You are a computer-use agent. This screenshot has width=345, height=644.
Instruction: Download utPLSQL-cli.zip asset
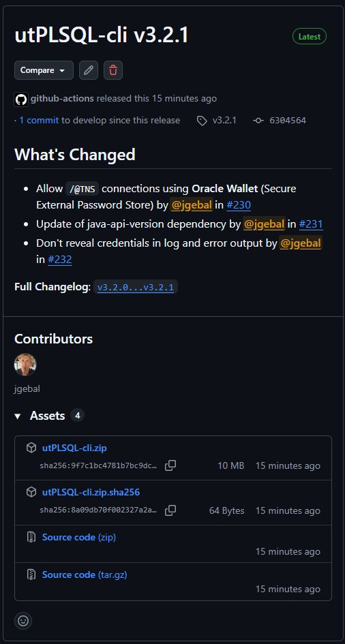[74, 448]
